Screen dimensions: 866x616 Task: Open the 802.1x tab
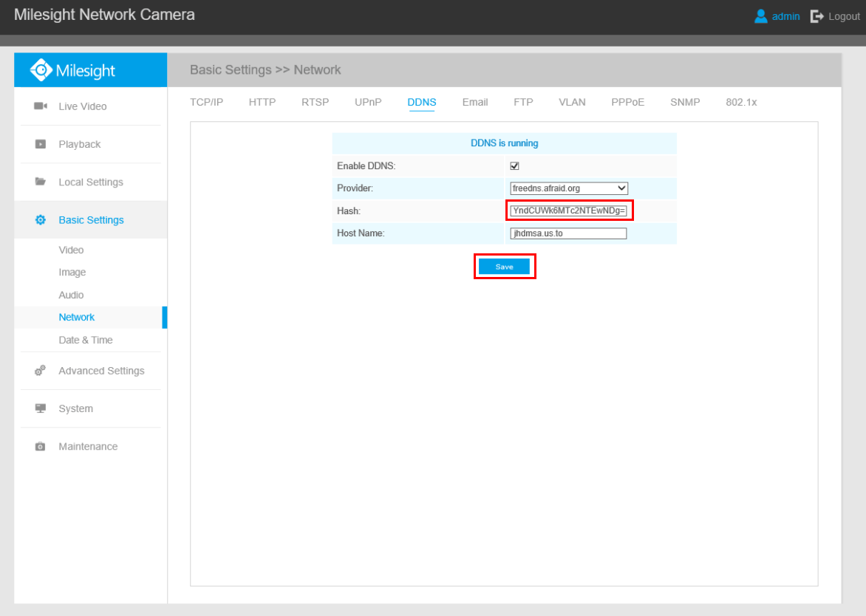pyautogui.click(x=741, y=102)
